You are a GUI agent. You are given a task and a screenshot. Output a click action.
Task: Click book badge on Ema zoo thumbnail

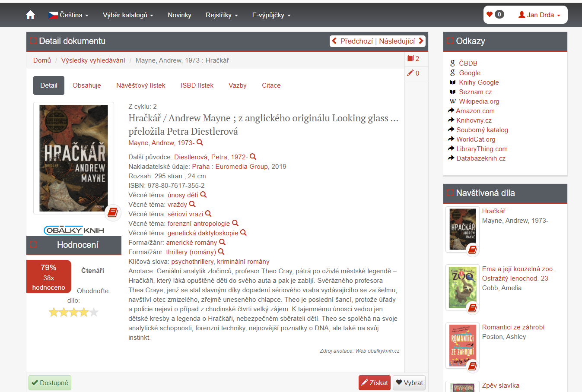click(473, 308)
